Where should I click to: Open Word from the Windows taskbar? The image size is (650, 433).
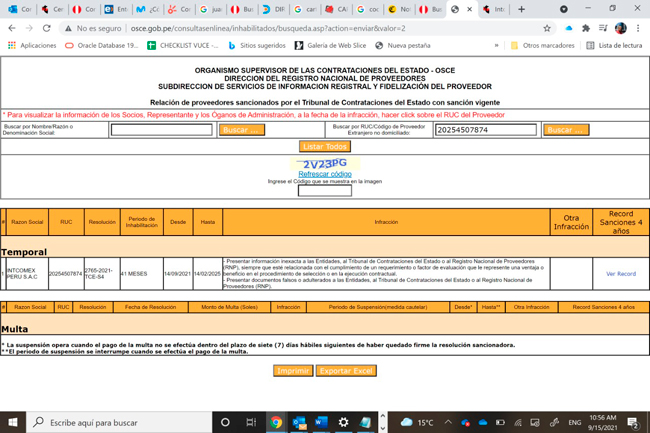tap(321, 422)
